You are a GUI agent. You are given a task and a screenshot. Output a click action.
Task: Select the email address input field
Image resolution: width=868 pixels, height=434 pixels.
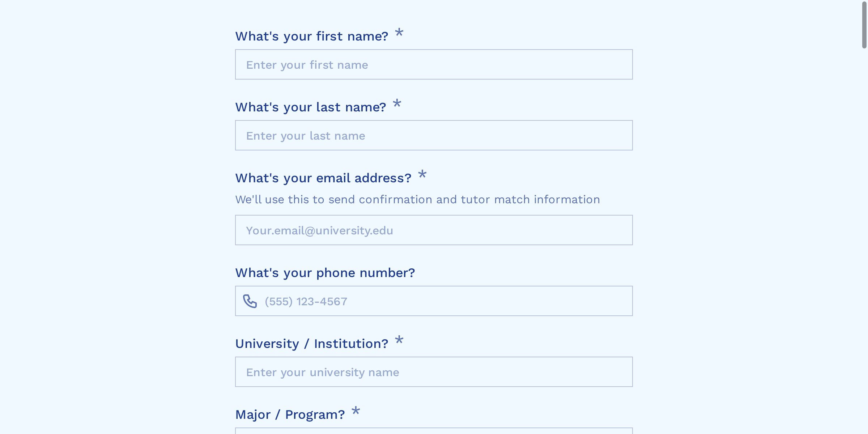coord(434,230)
